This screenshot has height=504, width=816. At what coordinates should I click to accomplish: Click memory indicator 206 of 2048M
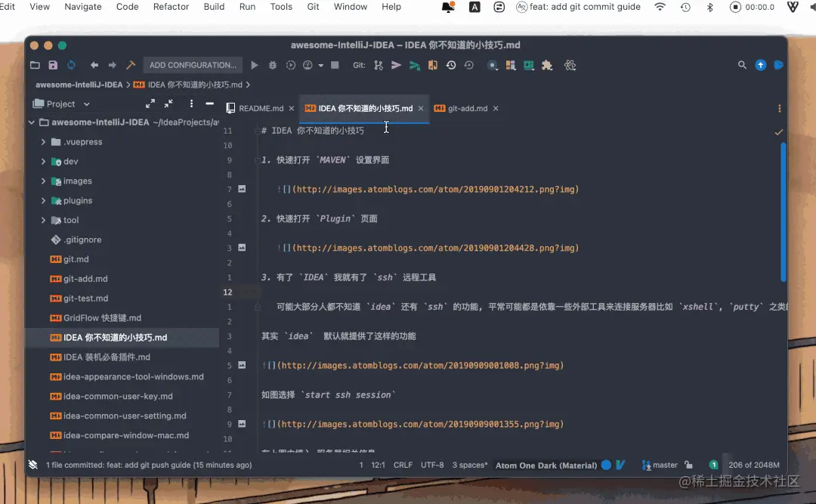(x=753, y=465)
